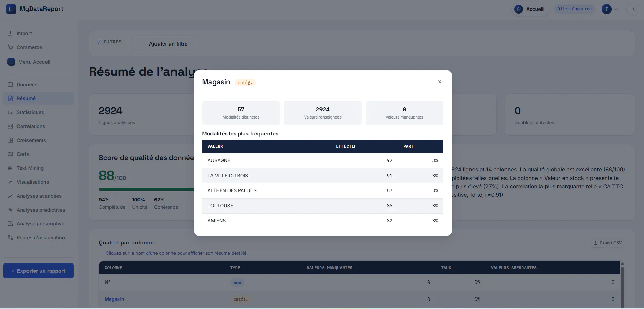Click the Visualisations line chart icon
The height and width of the screenshot is (309, 644).
(10, 182)
